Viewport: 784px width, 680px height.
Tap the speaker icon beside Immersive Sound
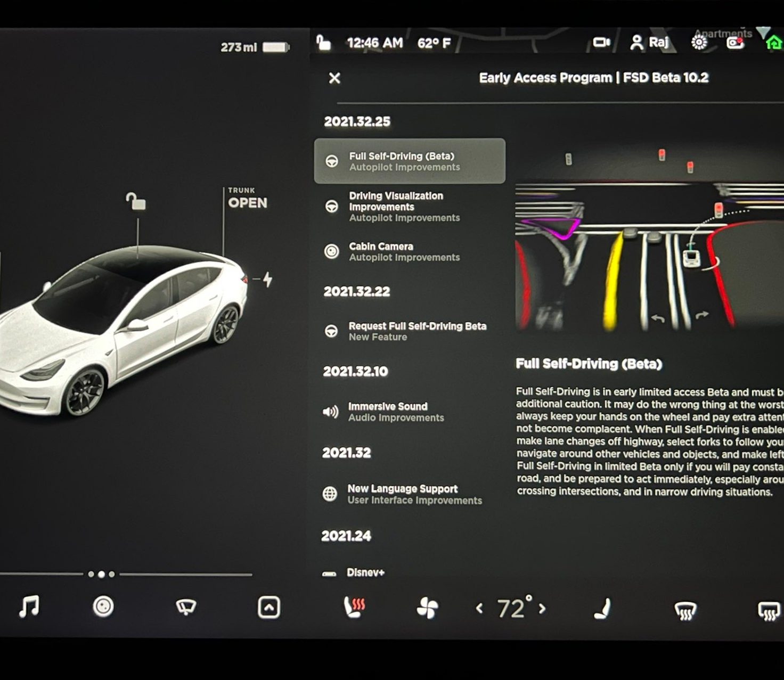pos(330,412)
